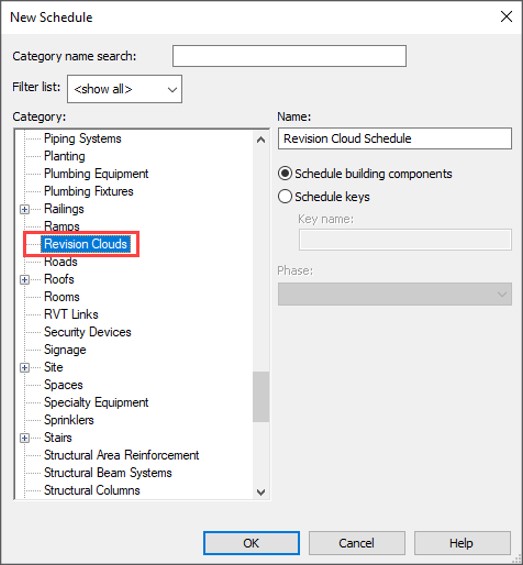Choose Plumbing Fixtures from the category list

(89, 191)
